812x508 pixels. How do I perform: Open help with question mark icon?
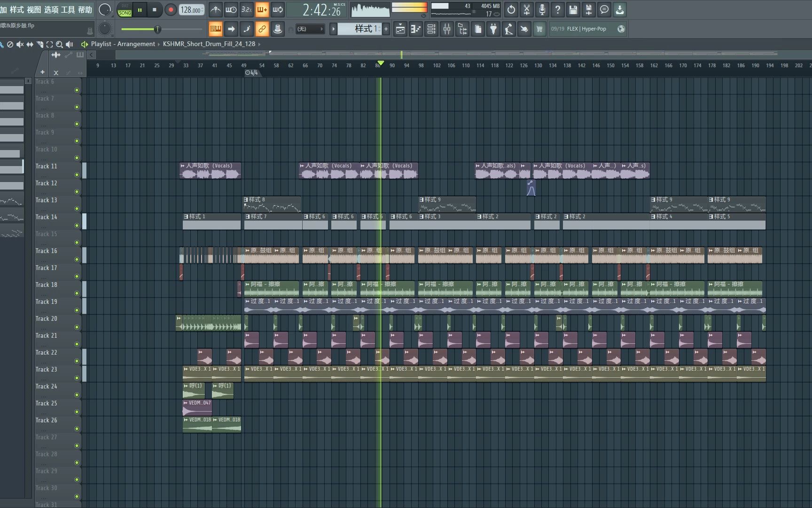558,9
